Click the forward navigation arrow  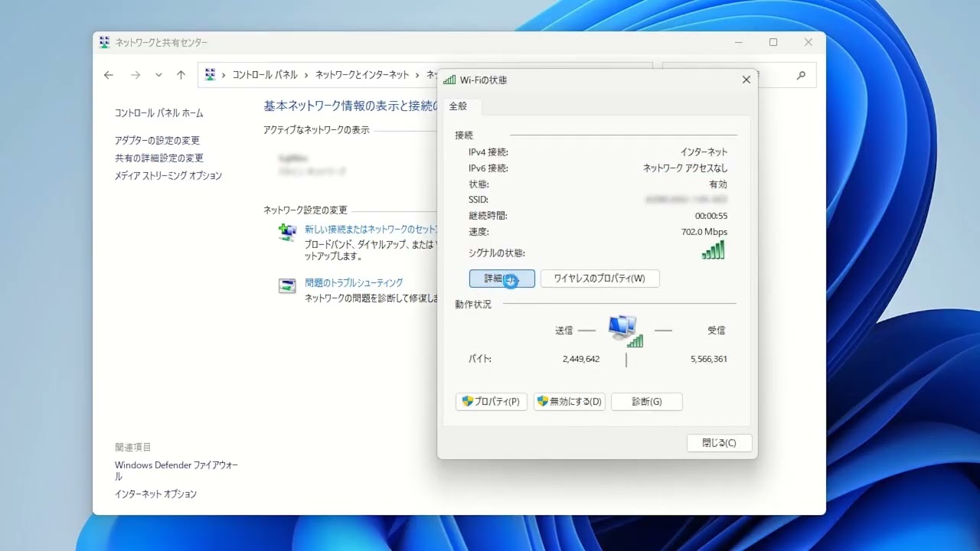(x=136, y=75)
